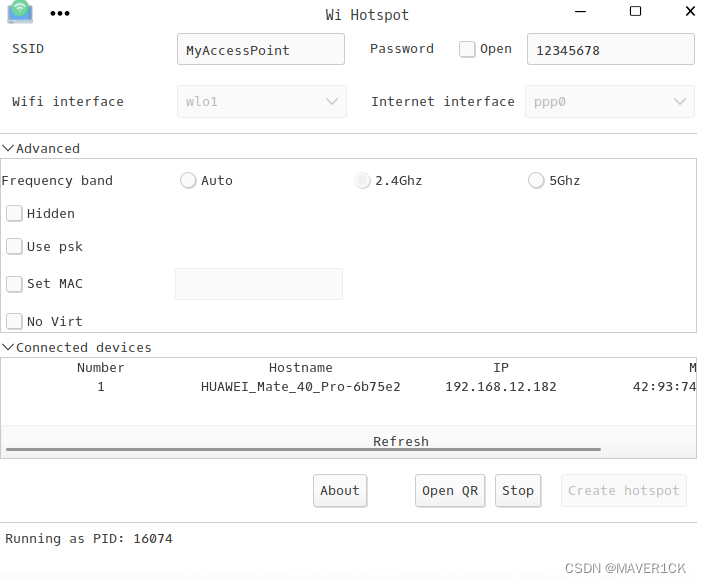Click the SSID field MyAccessPoint
Image resolution: width=701 pixels, height=583 pixels.
pyautogui.click(x=261, y=49)
